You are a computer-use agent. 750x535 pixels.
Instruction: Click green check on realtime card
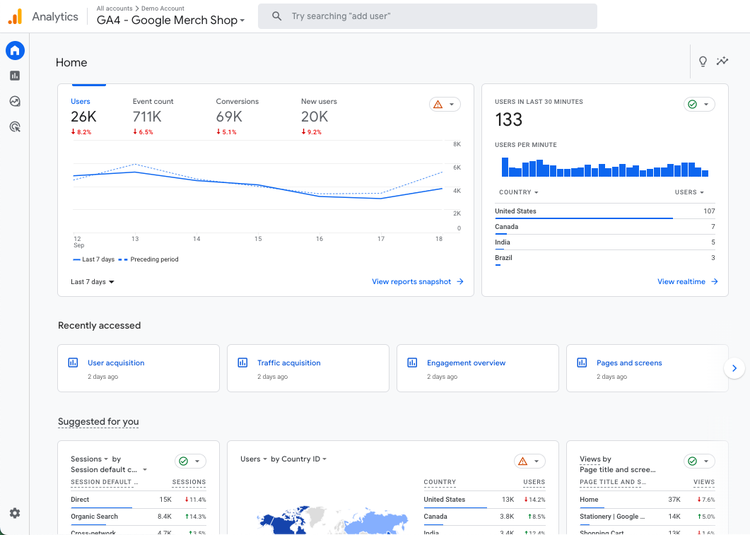692,104
